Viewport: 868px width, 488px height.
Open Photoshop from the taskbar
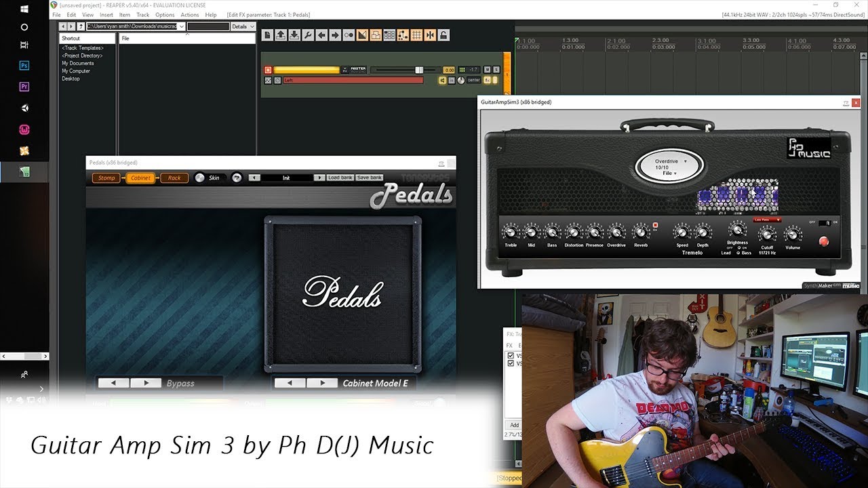[x=24, y=66]
